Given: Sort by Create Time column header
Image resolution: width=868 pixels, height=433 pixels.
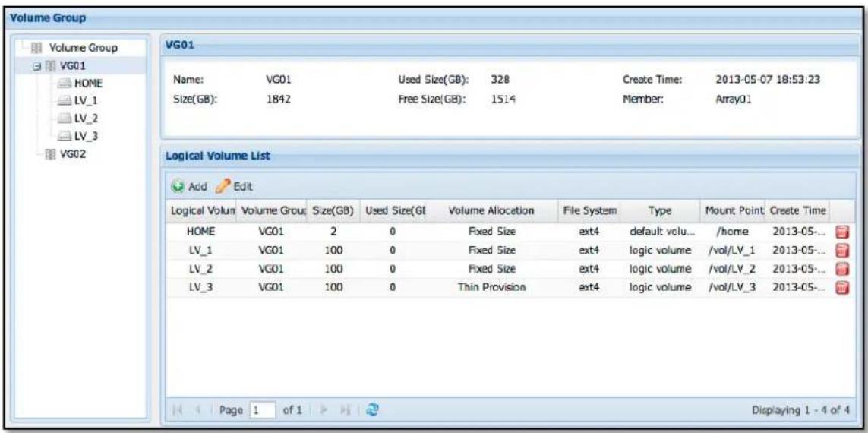Looking at the screenshot, I should (798, 211).
